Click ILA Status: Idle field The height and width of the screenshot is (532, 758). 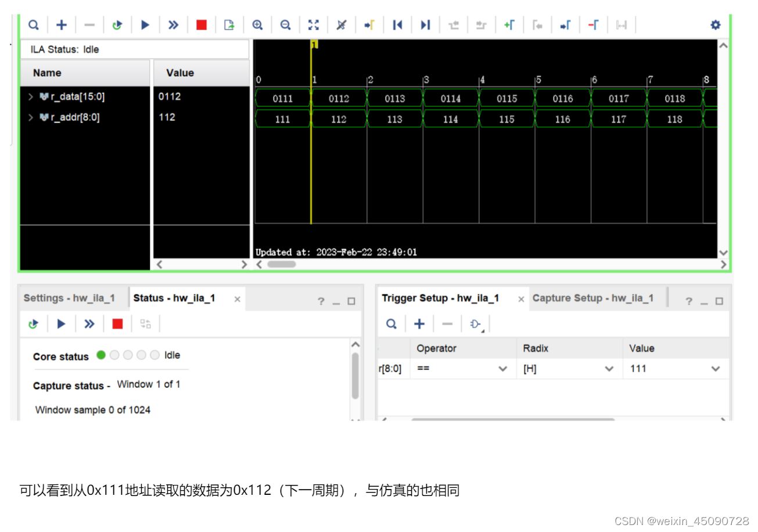pyautogui.click(x=135, y=49)
